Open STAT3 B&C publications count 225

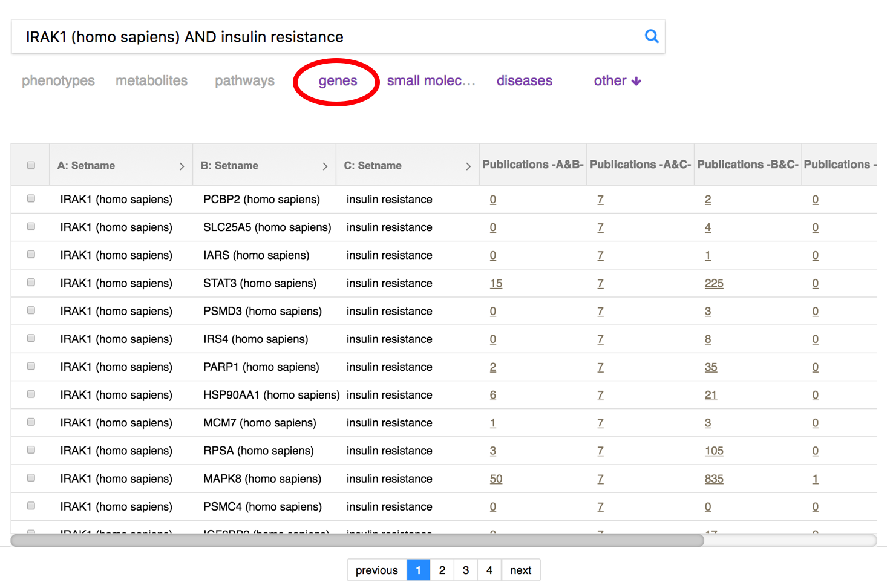point(714,283)
